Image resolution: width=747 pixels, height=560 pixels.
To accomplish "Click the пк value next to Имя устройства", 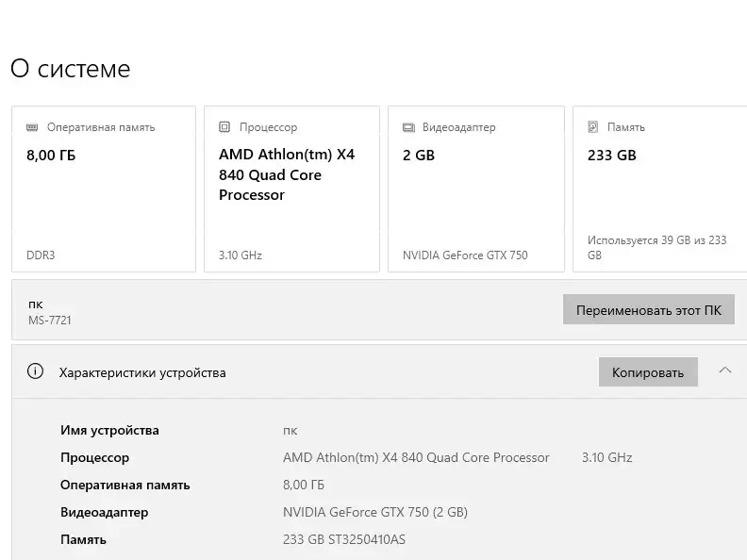I will pos(290,431).
